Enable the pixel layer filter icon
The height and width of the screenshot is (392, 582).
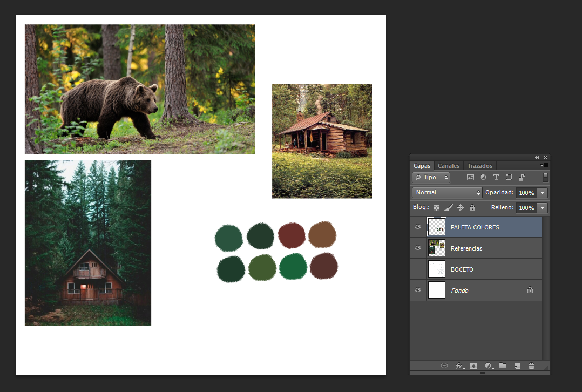pyautogui.click(x=470, y=178)
